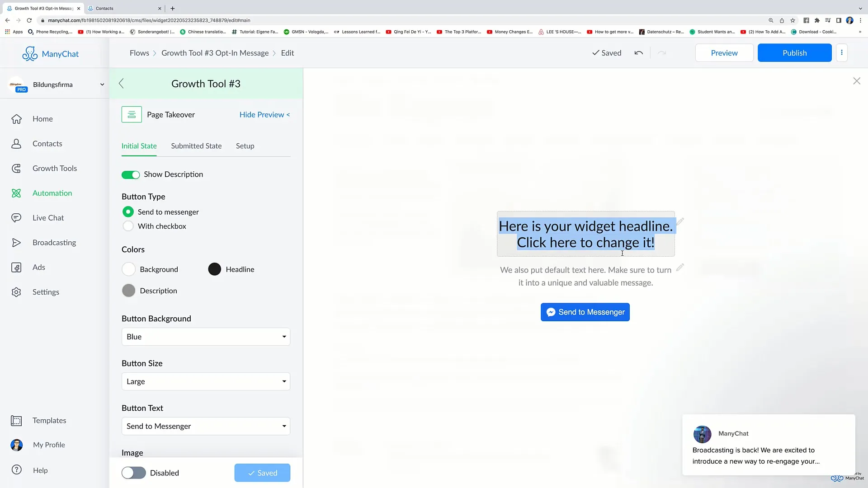Select Send to messenger radio button

coord(127,211)
